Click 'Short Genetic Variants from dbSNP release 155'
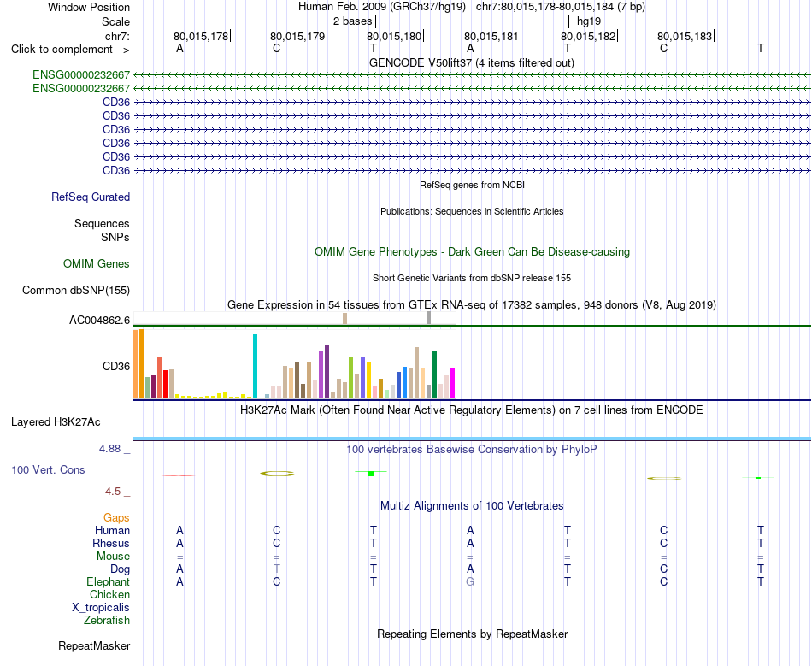 coord(472,278)
